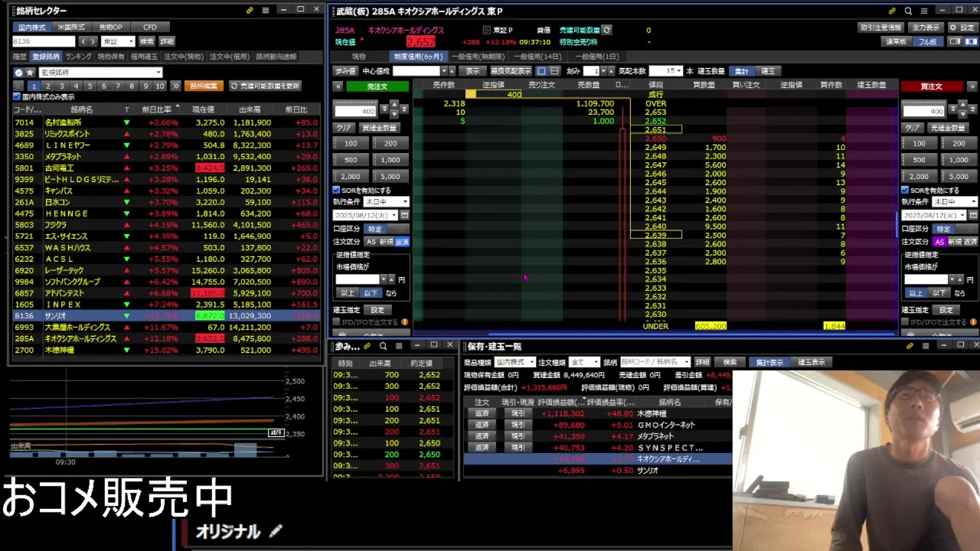
Task: Select 集計 view toggle in board toolbar
Action: click(741, 71)
